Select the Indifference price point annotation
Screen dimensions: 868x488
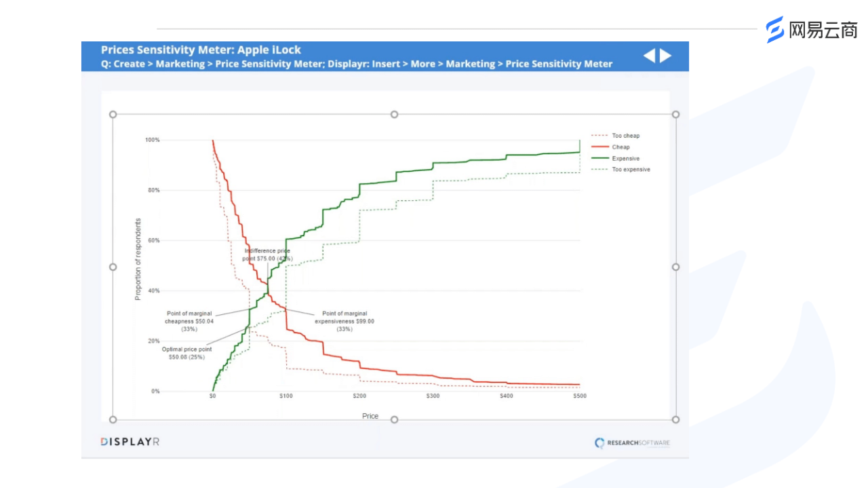267,255
